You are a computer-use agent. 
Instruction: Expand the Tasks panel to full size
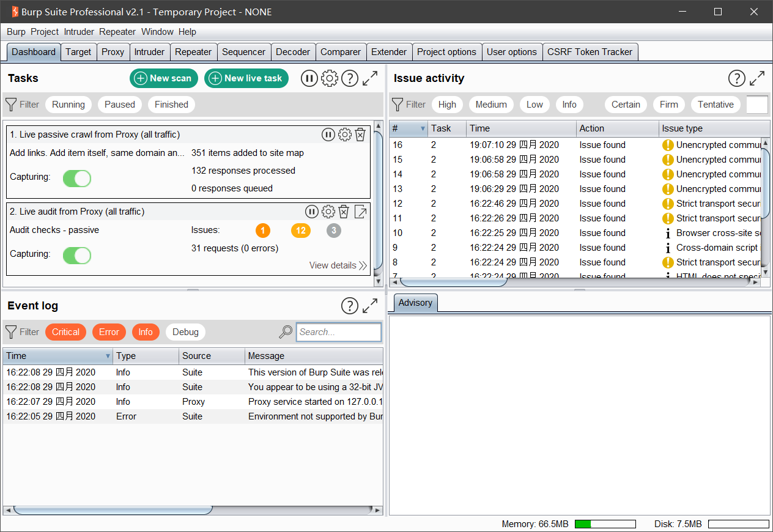tap(370, 78)
